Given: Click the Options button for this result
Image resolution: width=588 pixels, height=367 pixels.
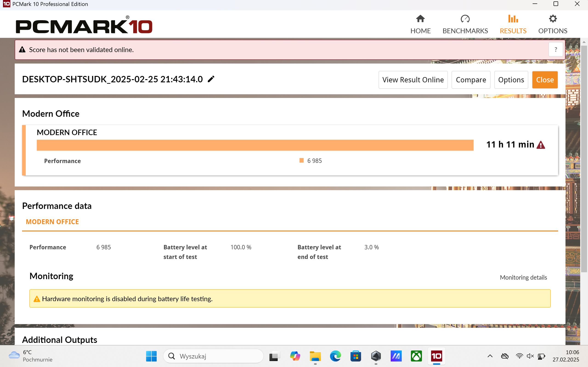Looking at the screenshot, I should click(511, 80).
